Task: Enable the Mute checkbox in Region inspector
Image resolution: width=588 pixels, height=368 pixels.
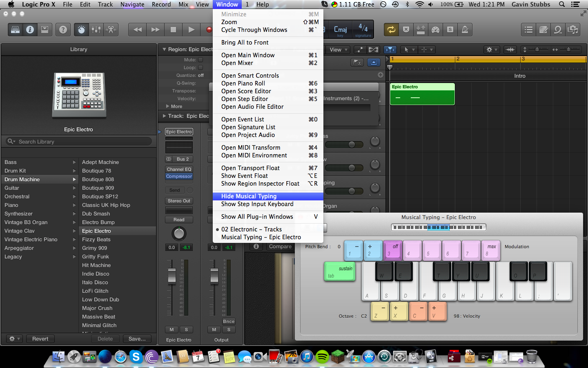Action: pos(200,60)
